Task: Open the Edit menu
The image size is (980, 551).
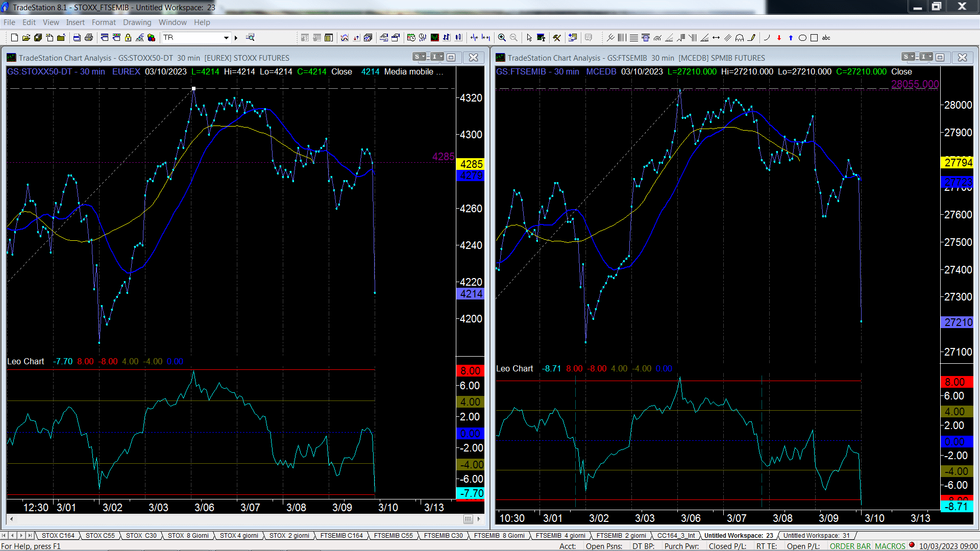Action: (x=29, y=22)
